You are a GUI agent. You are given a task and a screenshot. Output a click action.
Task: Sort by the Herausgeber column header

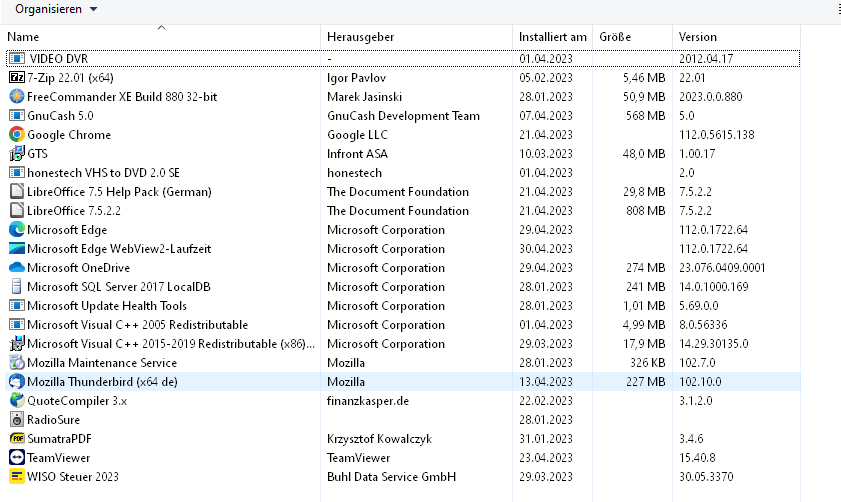(x=416, y=37)
